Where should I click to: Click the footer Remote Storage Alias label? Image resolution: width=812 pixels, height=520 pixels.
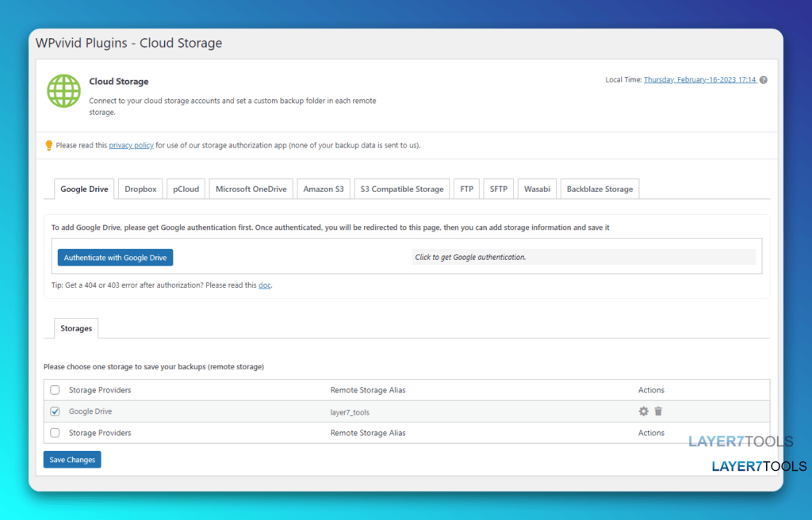click(368, 433)
